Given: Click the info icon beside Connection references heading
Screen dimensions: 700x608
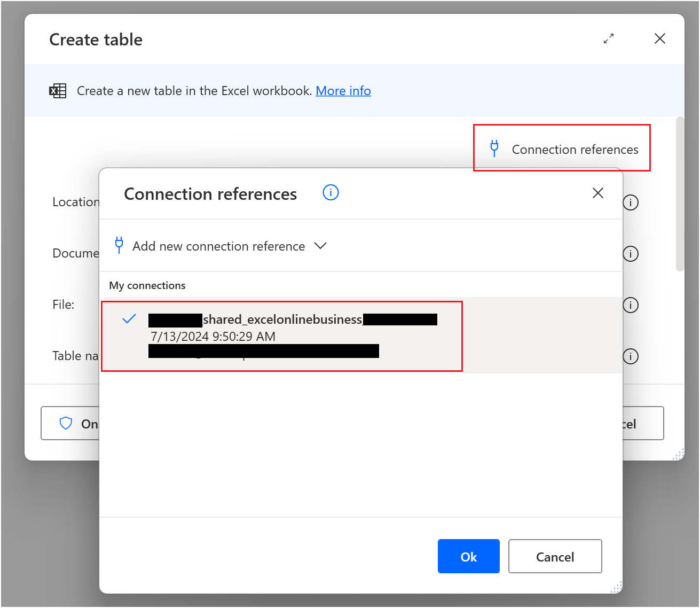Looking at the screenshot, I should [331, 192].
